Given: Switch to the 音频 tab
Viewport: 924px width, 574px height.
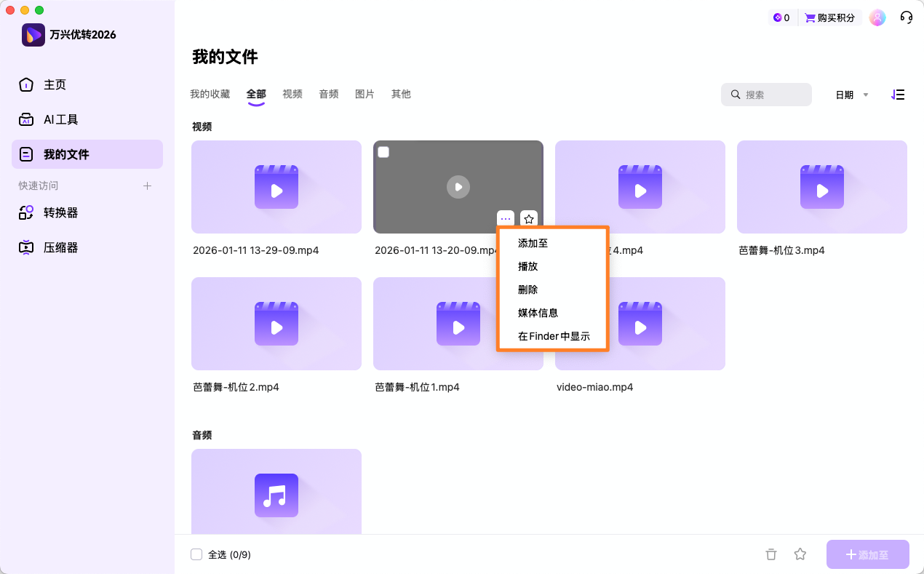Looking at the screenshot, I should tap(328, 94).
